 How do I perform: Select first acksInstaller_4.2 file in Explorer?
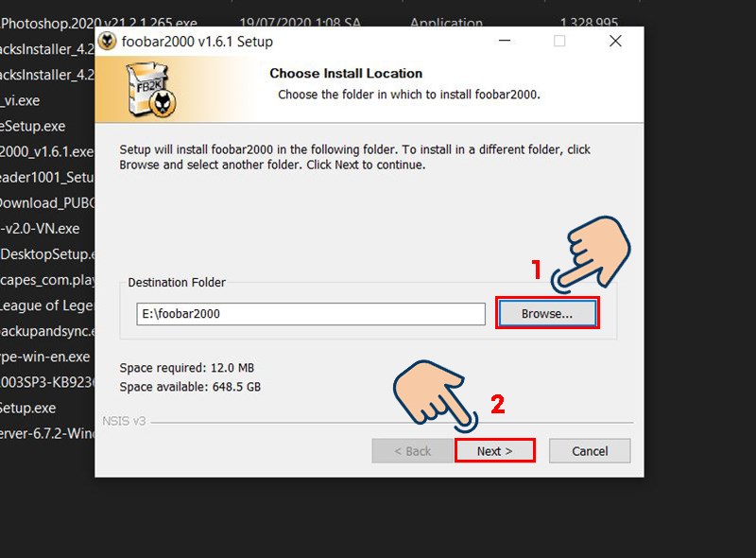click(46, 49)
